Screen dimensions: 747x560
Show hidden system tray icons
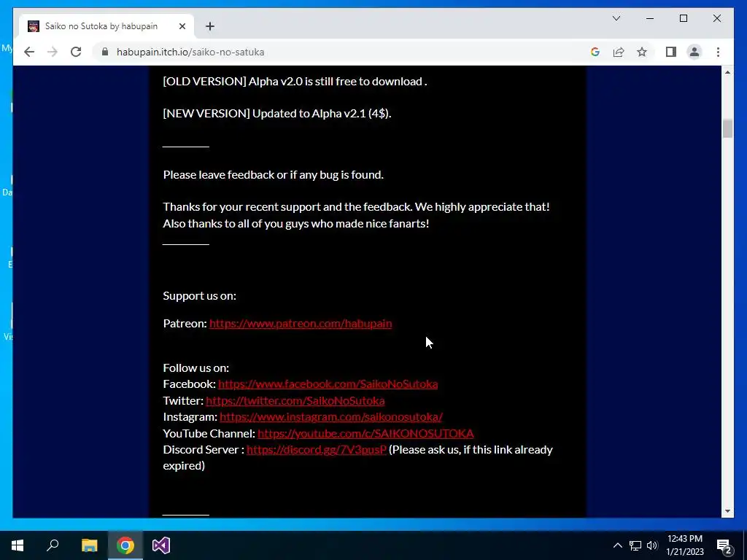tap(617, 545)
